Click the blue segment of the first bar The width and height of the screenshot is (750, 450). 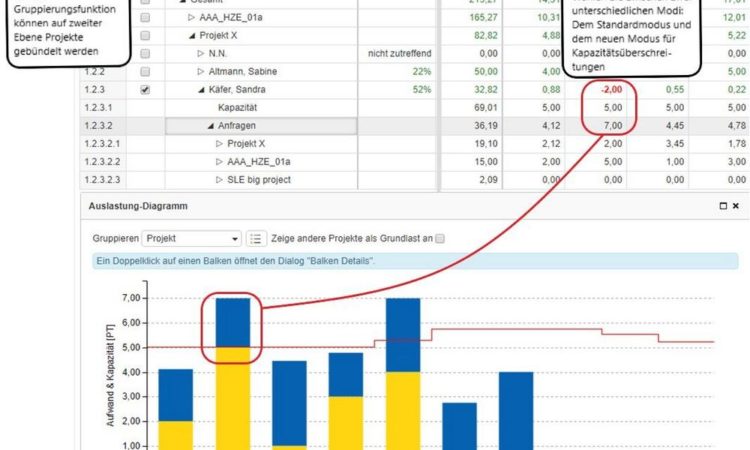[176, 395]
